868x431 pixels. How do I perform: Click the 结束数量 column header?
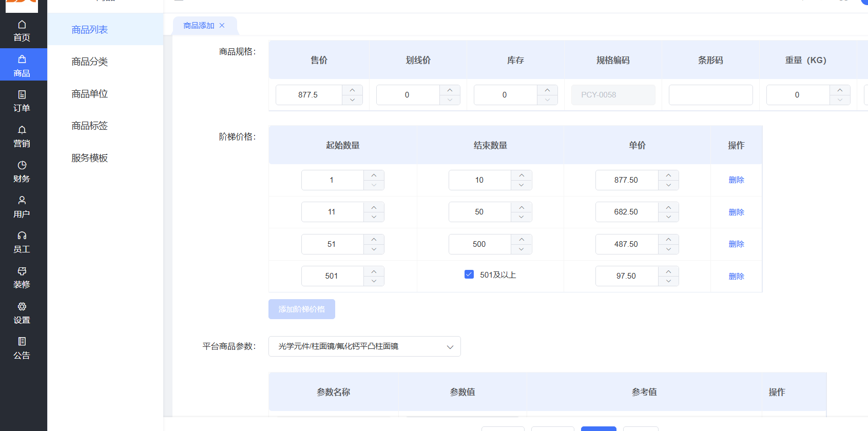(x=490, y=145)
